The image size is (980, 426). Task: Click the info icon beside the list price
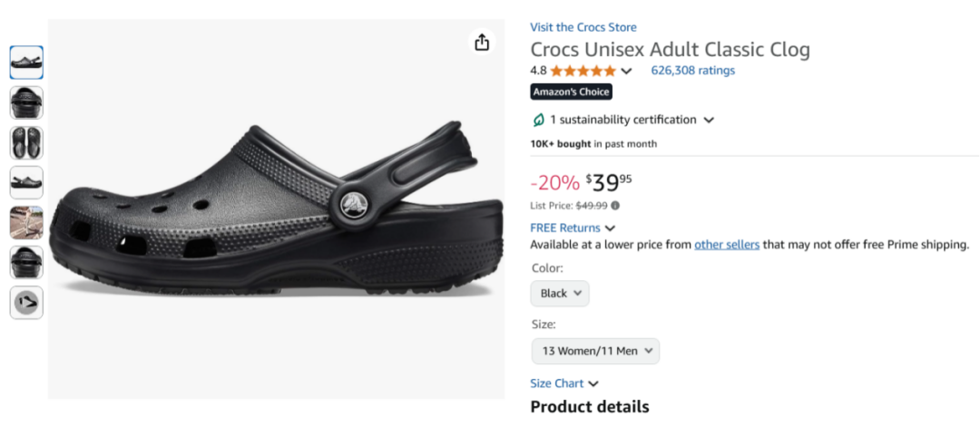tap(615, 206)
